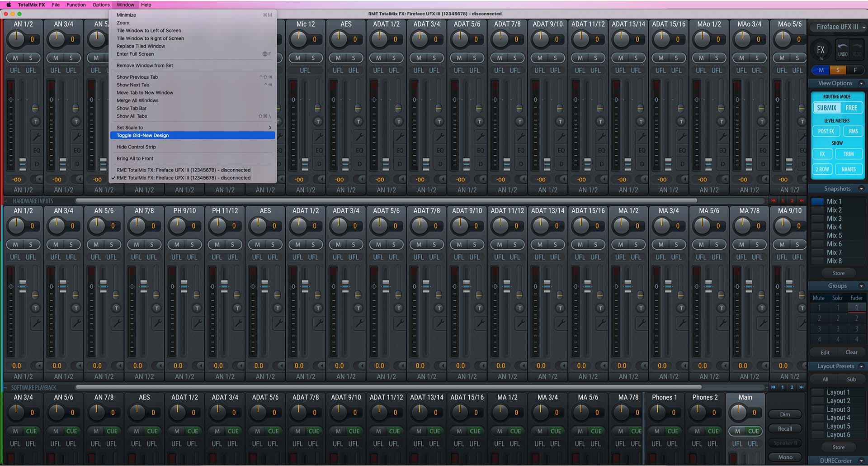Viewport: 868px width, 466px height.
Task: Expand the DURECorder section
Action: point(861,461)
